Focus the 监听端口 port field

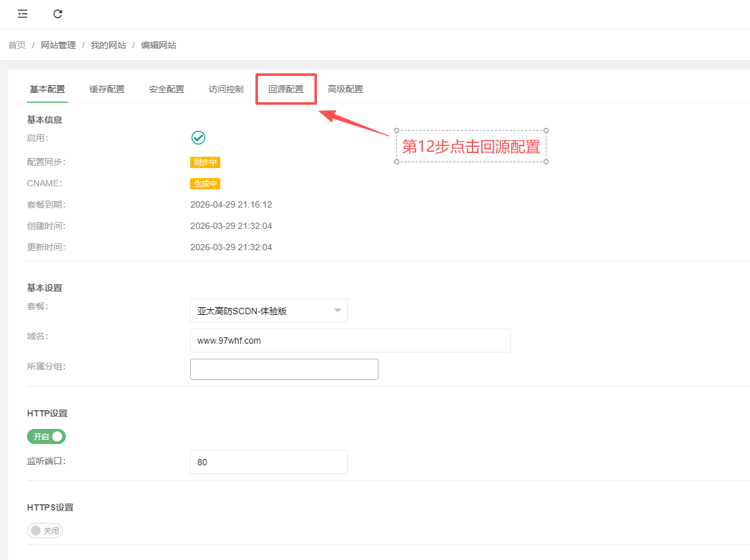click(268, 462)
